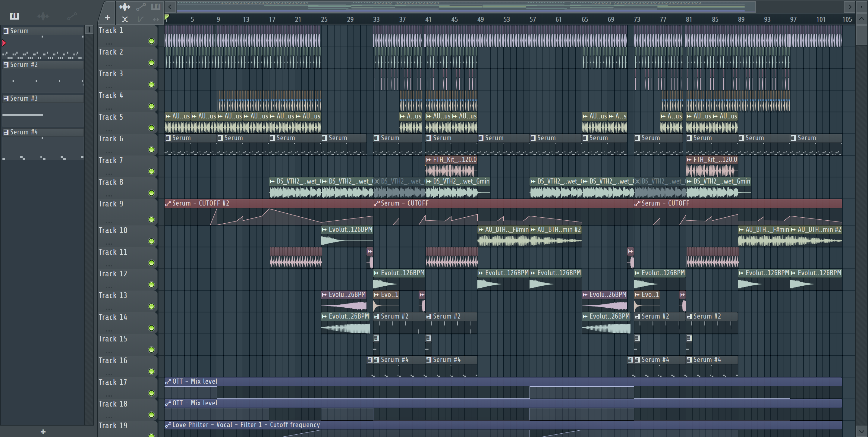Mute Track 2 with its green LED
This screenshot has width=868, height=437.
click(x=151, y=63)
